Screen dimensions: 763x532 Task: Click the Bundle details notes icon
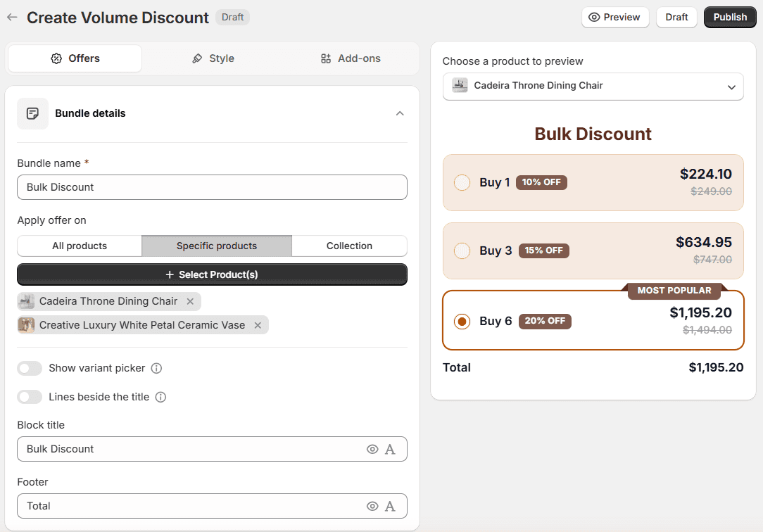tap(32, 114)
